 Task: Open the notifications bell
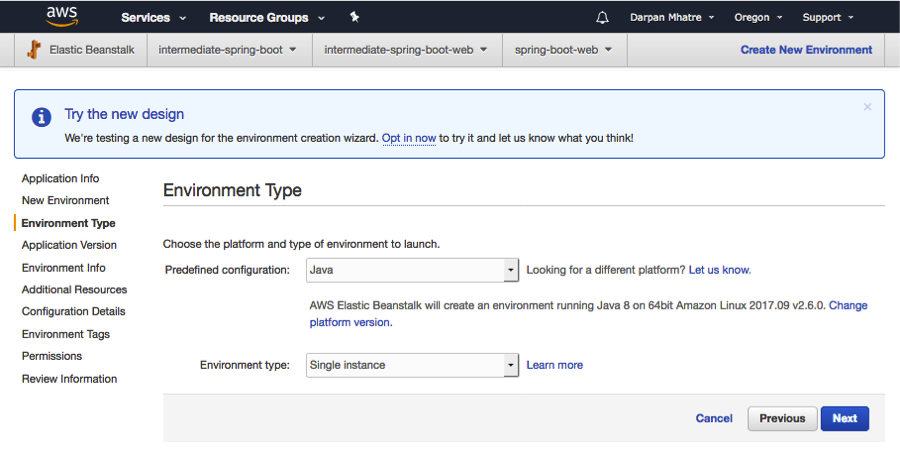(602, 18)
